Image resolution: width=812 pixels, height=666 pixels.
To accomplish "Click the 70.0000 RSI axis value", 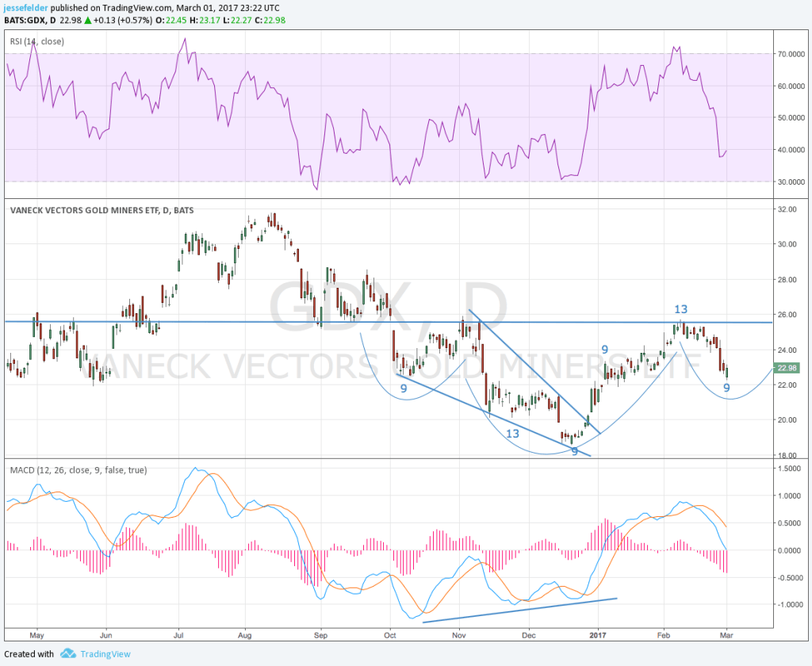I will click(791, 54).
